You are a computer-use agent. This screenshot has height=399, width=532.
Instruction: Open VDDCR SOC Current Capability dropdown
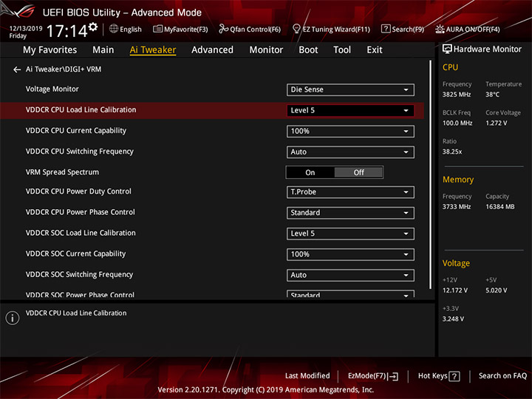350,254
